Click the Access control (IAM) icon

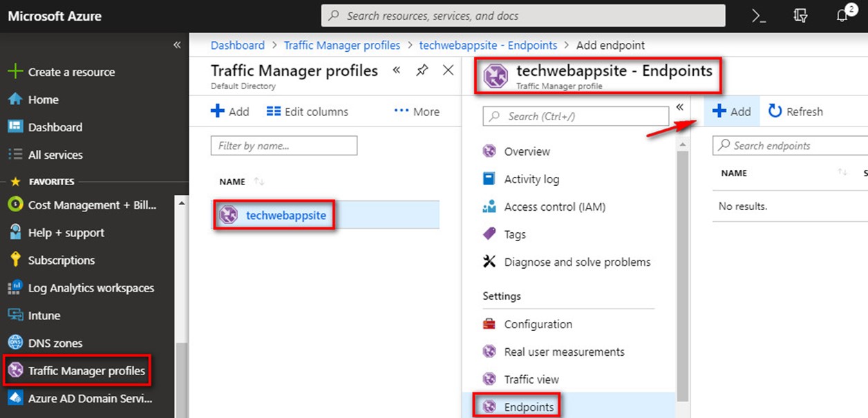[x=489, y=207]
